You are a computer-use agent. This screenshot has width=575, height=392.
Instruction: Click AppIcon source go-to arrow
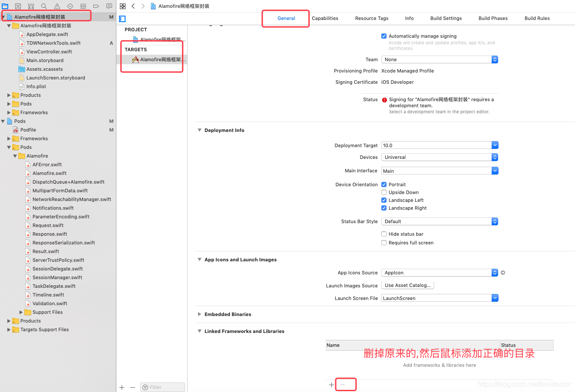click(503, 273)
